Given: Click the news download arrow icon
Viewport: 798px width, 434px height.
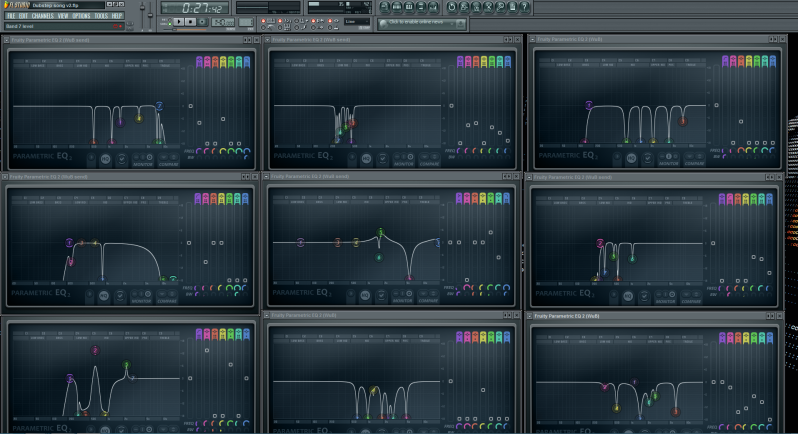Looking at the screenshot, I should click(x=461, y=23).
